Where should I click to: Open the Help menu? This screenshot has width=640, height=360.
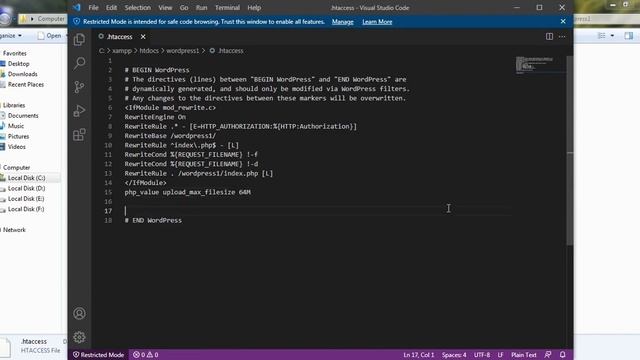pyautogui.click(x=254, y=7)
